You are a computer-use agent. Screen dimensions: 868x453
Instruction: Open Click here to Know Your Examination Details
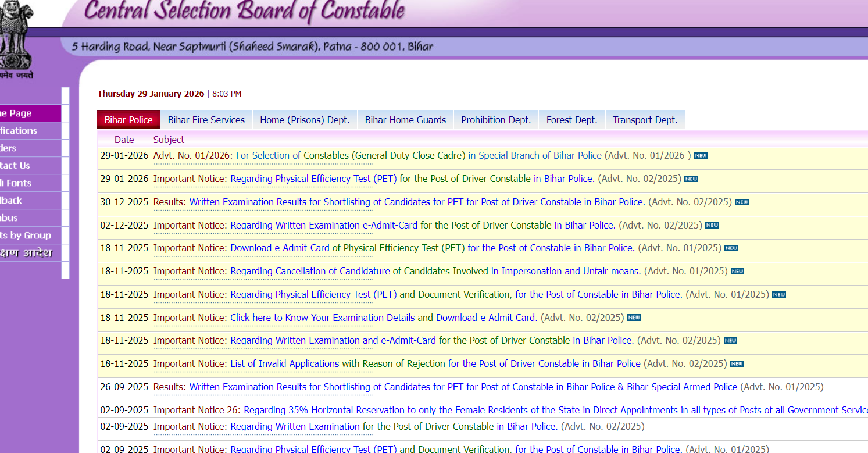point(322,318)
